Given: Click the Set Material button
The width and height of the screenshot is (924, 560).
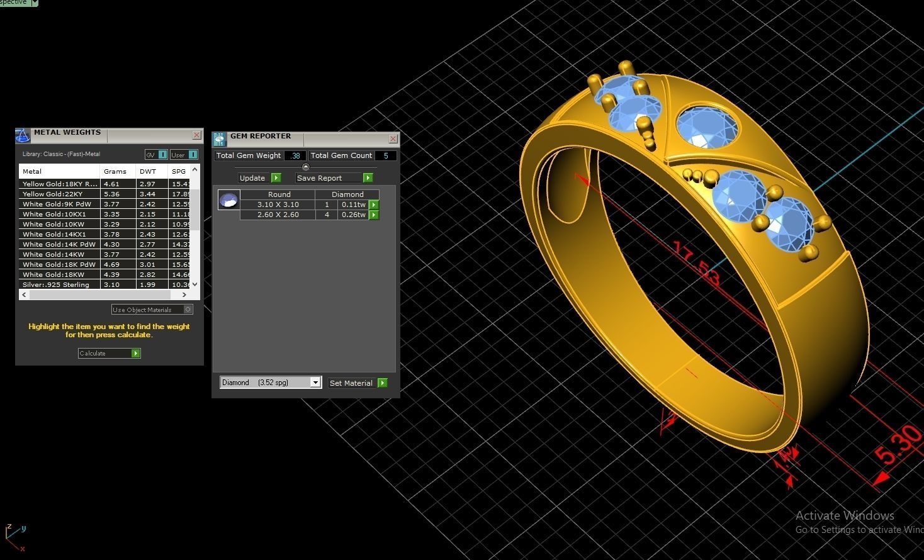Looking at the screenshot, I should (x=358, y=383).
